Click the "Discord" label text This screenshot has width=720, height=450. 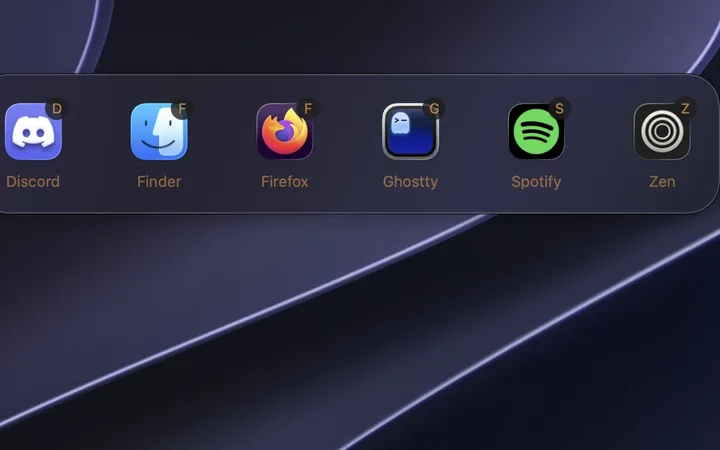(x=33, y=181)
